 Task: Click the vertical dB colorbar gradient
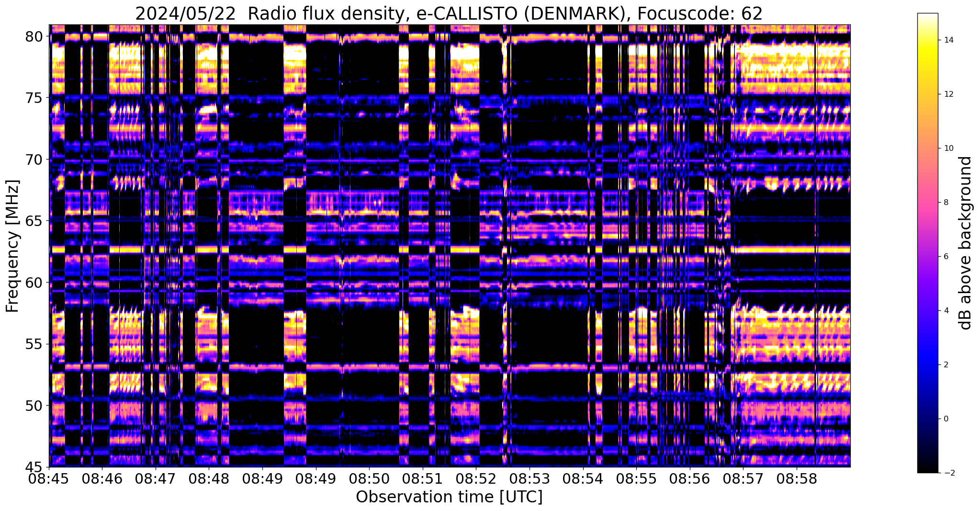[928, 243]
